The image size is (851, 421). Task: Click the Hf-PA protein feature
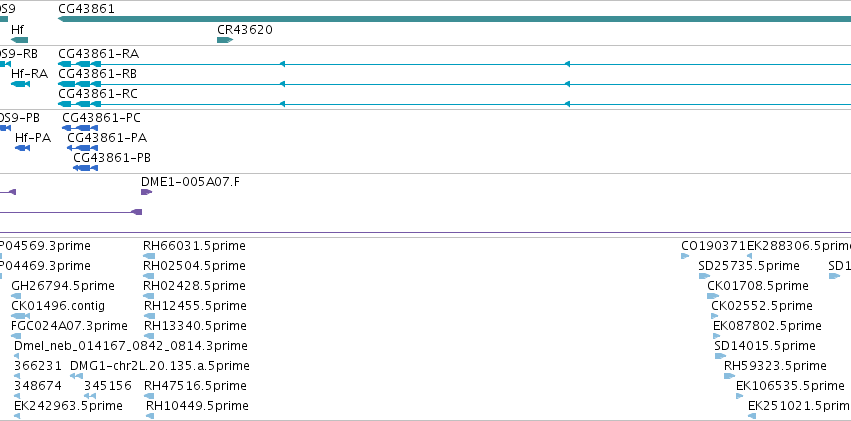(22, 148)
